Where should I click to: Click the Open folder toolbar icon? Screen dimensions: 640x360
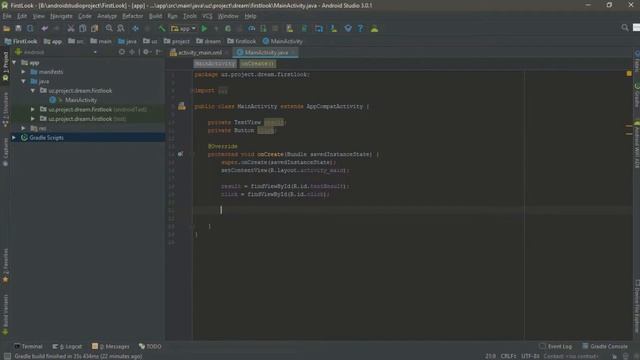point(7,29)
